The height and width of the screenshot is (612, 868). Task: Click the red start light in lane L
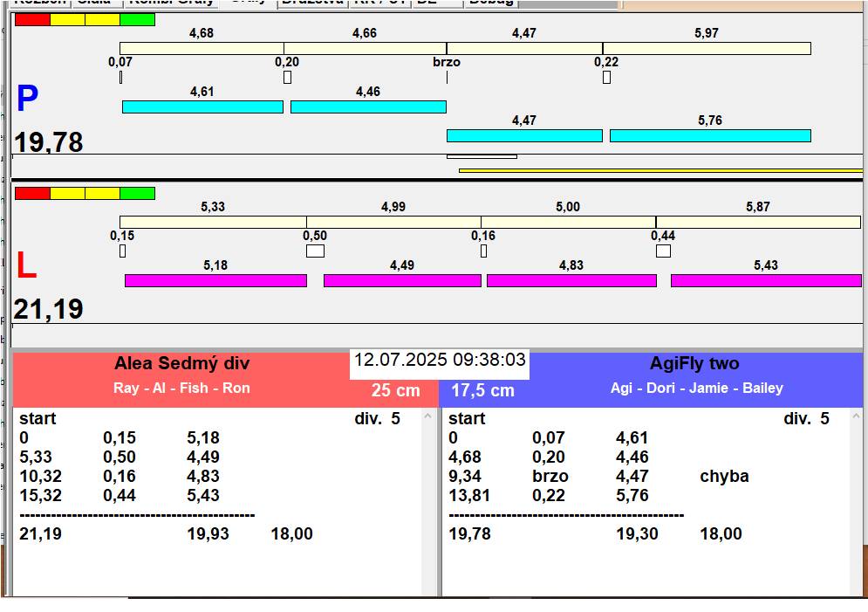tap(32, 193)
